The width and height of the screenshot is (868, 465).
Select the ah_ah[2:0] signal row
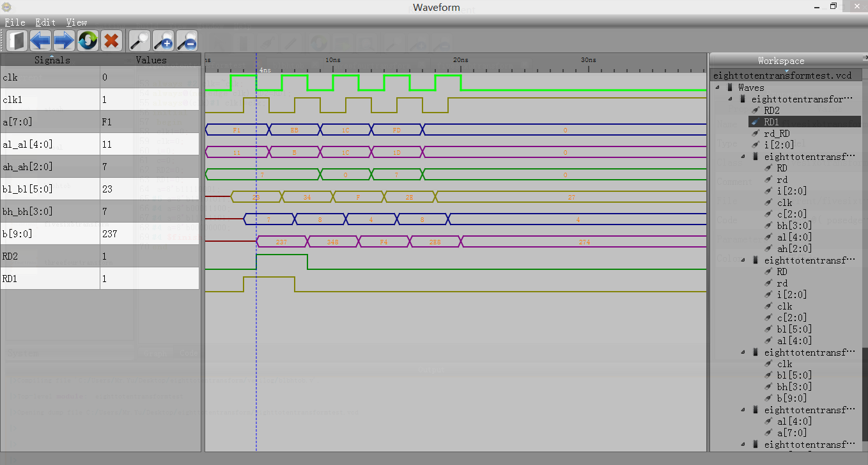[100, 167]
